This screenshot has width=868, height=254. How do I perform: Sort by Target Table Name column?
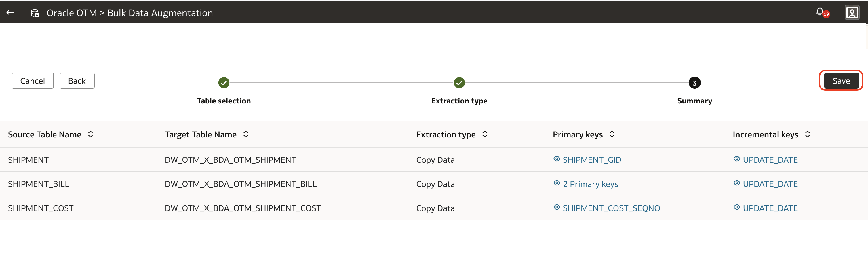pyautogui.click(x=246, y=134)
